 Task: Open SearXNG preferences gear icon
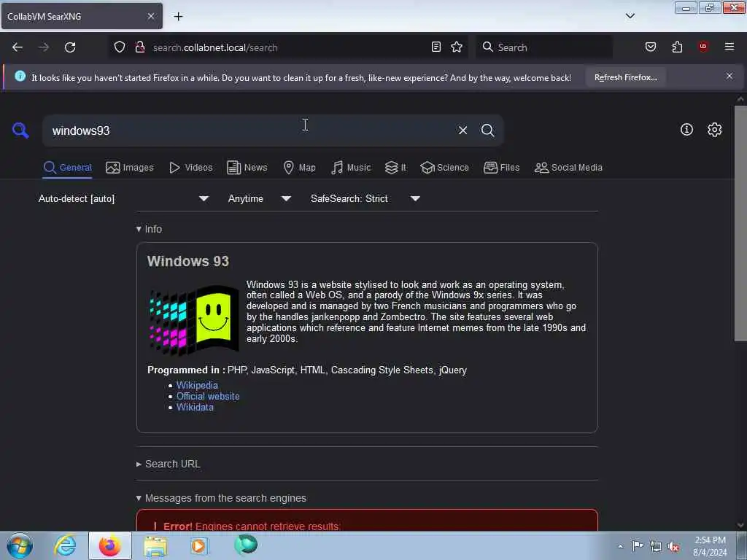click(x=714, y=130)
